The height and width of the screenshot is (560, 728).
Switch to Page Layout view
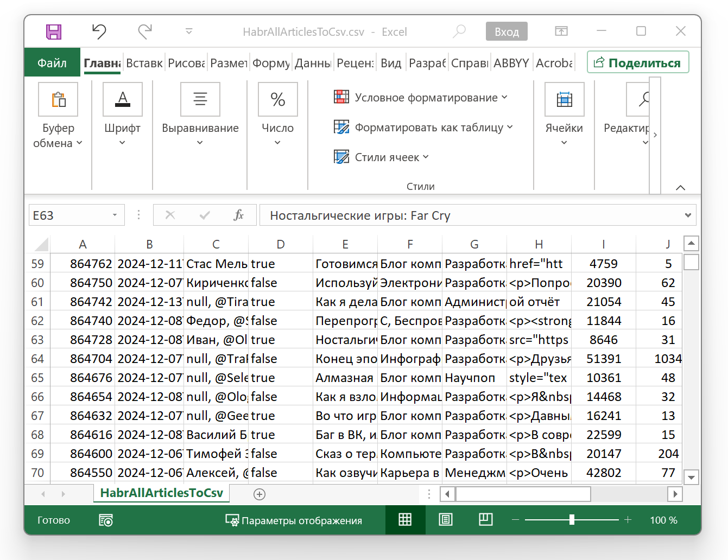point(446,520)
